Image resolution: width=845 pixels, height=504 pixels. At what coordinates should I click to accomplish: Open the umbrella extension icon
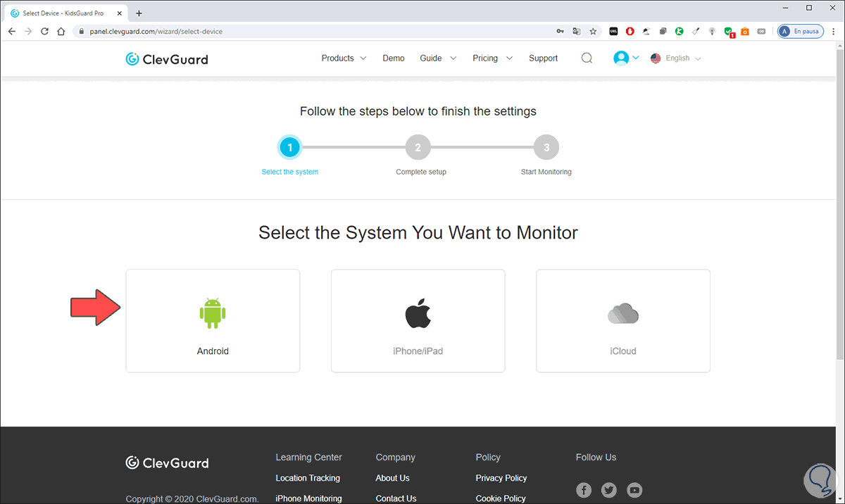pos(646,32)
